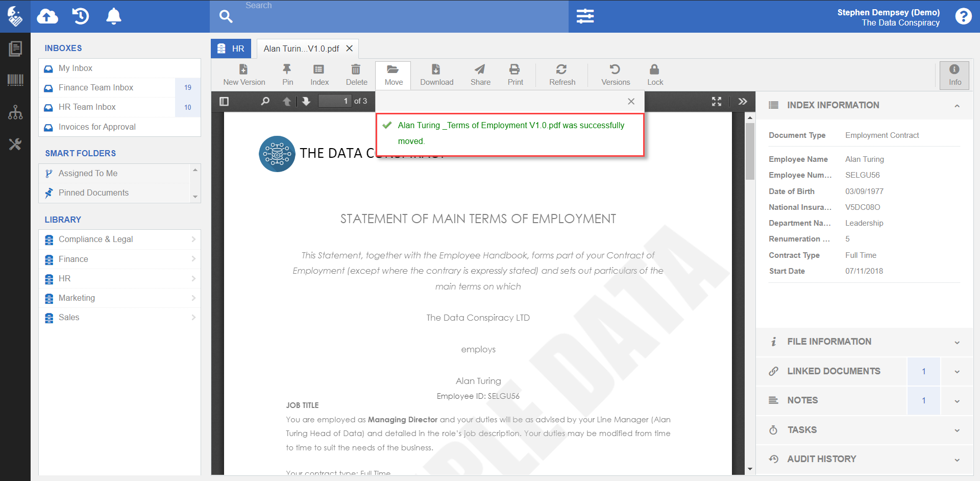The width and height of the screenshot is (980, 481).
Task: Switch to the HR tab
Action: [231, 49]
